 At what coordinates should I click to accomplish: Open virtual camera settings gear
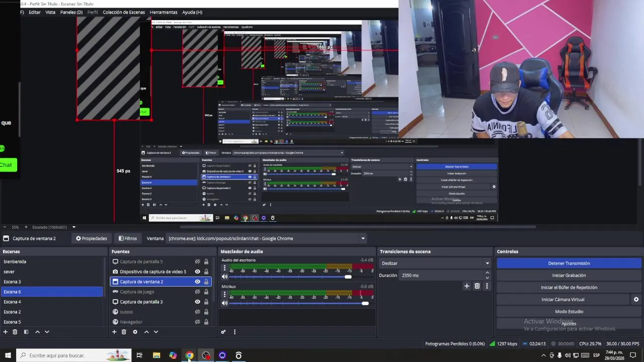point(636,300)
